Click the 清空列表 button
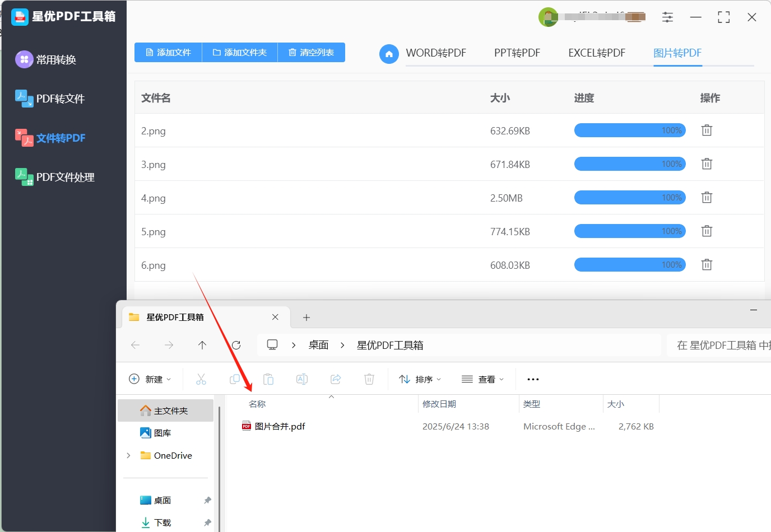Image resolution: width=771 pixels, height=532 pixels. click(312, 53)
